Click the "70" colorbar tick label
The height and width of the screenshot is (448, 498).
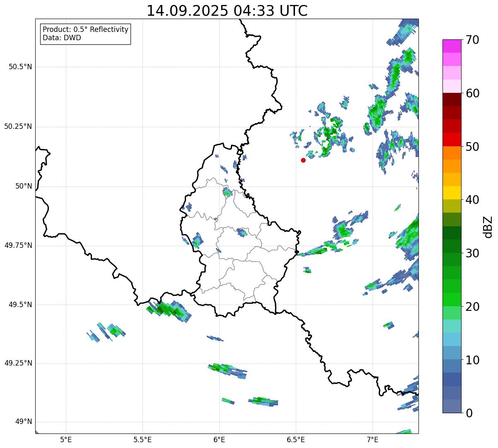pos(472,40)
